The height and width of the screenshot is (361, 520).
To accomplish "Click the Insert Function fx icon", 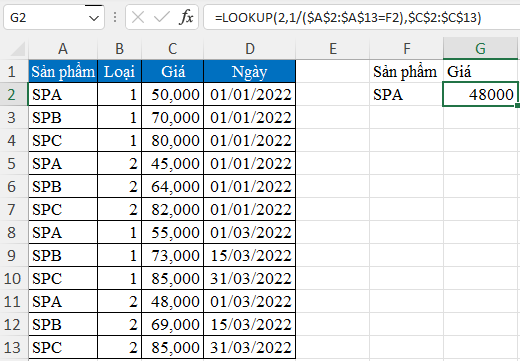I will pos(186,17).
